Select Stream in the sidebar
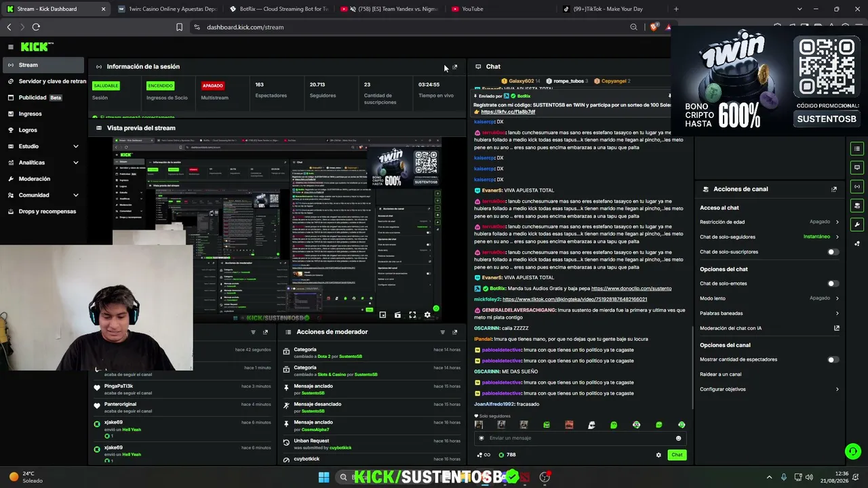868x488 pixels. (x=43, y=65)
